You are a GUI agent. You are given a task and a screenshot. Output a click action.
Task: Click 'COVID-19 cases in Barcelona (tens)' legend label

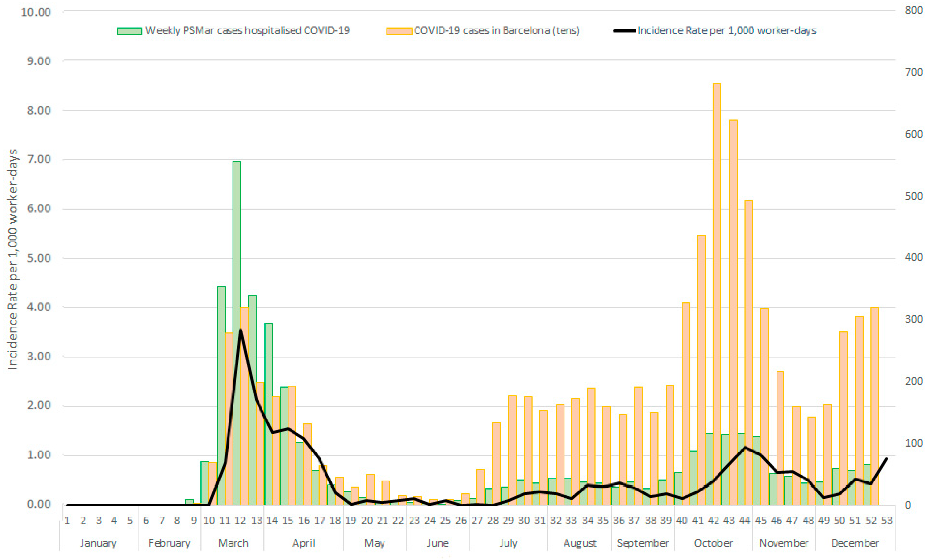click(x=497, y=31)
